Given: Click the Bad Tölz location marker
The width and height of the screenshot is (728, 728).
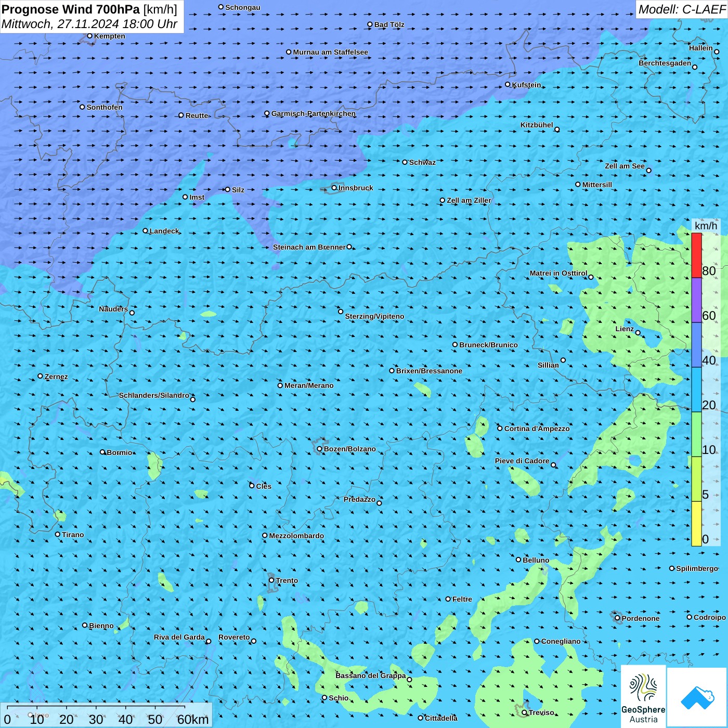Looking at the screenshot, I should pyautogui.click(x=370, y=24).
